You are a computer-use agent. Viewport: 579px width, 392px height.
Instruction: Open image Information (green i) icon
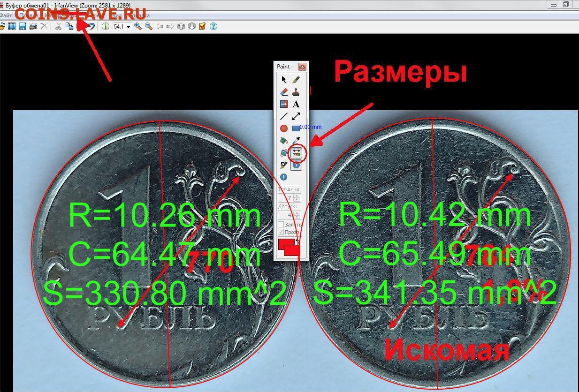(106, 27)
